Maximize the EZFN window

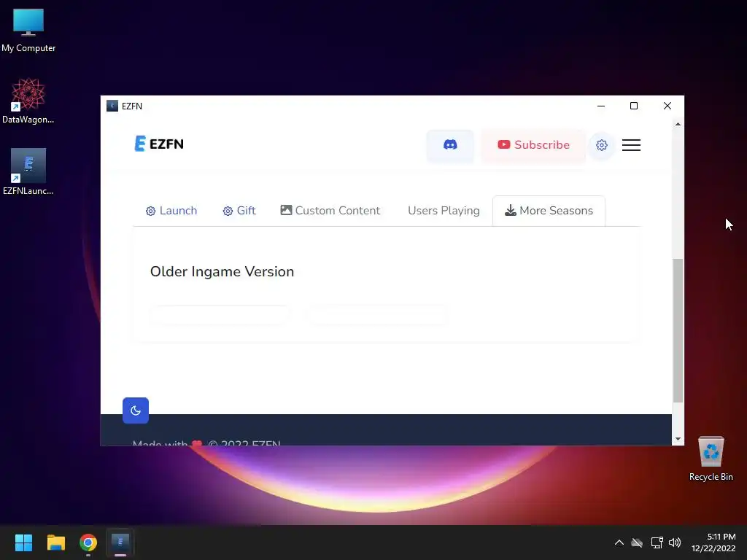pos(634,106)
